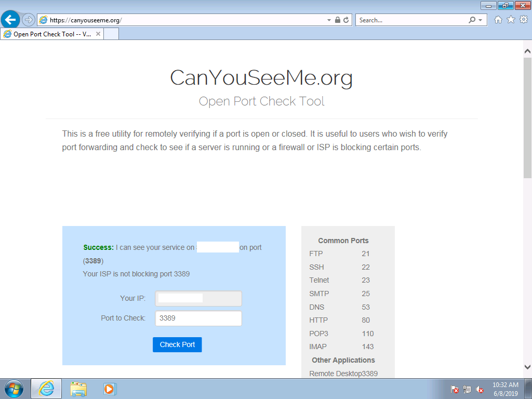Close the Internet Explorer window

(x=523, y=5)
